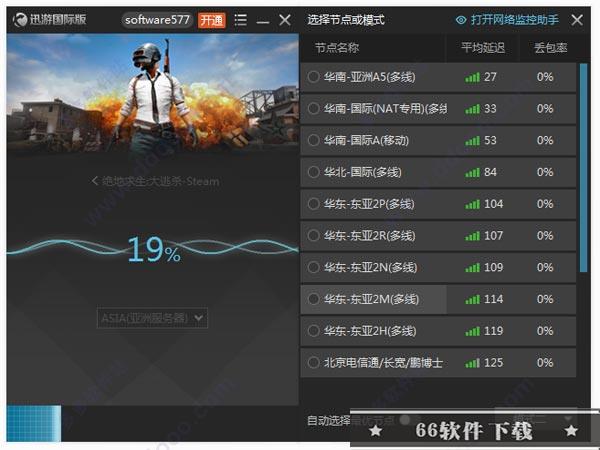Click the orange 开通 button

coord(212,20)
